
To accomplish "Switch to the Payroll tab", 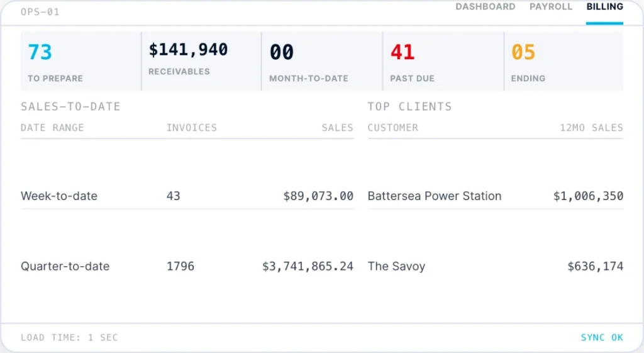I will pyautogui.click(x=550, y=6).
